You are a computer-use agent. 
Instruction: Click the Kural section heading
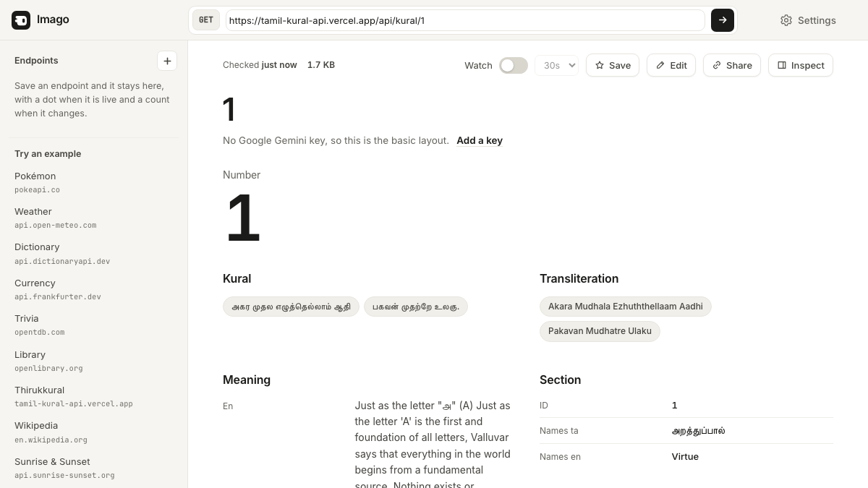[237, 278]
